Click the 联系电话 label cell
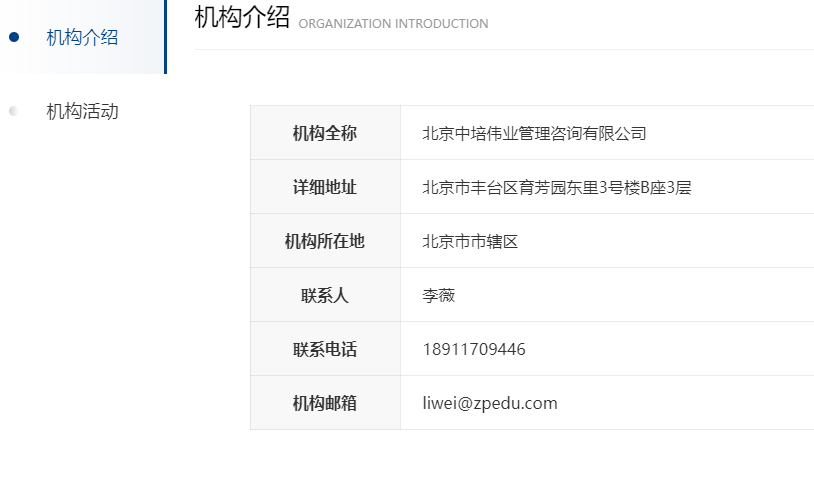The image size is (814, 478). [x=325, y=349]
